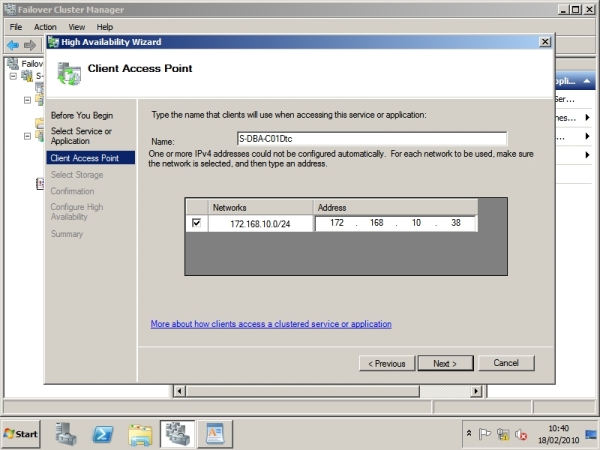
Task: Open the Help menu
Action: pyautogui.click(x=104, y=27)
